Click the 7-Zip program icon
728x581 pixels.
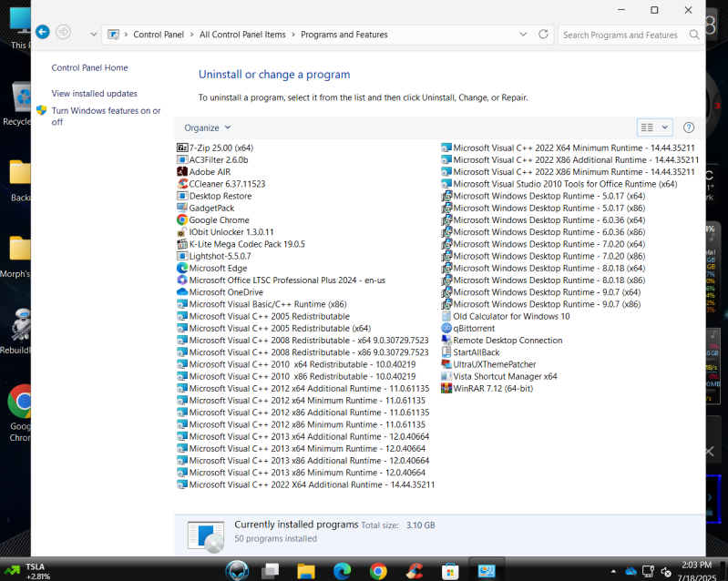tap(182, 148)
